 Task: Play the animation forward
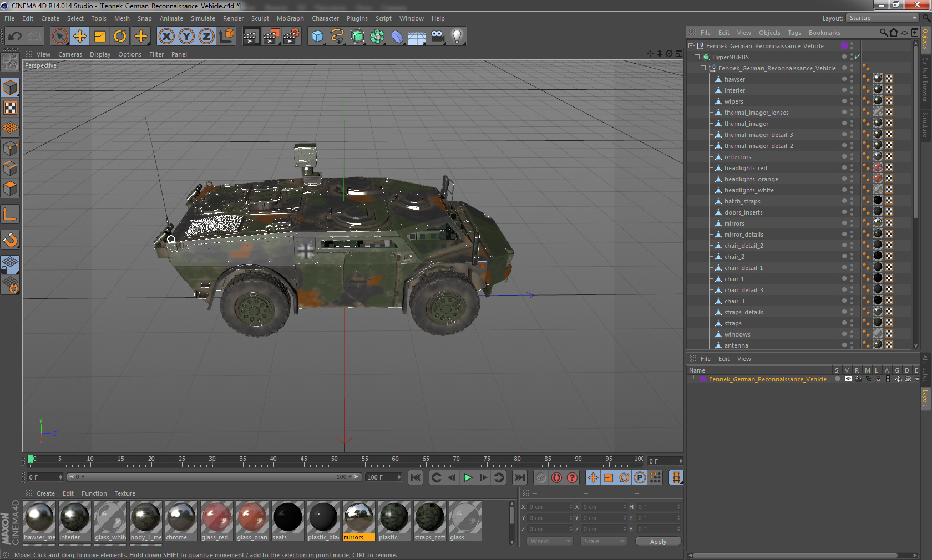click(468, 477)
